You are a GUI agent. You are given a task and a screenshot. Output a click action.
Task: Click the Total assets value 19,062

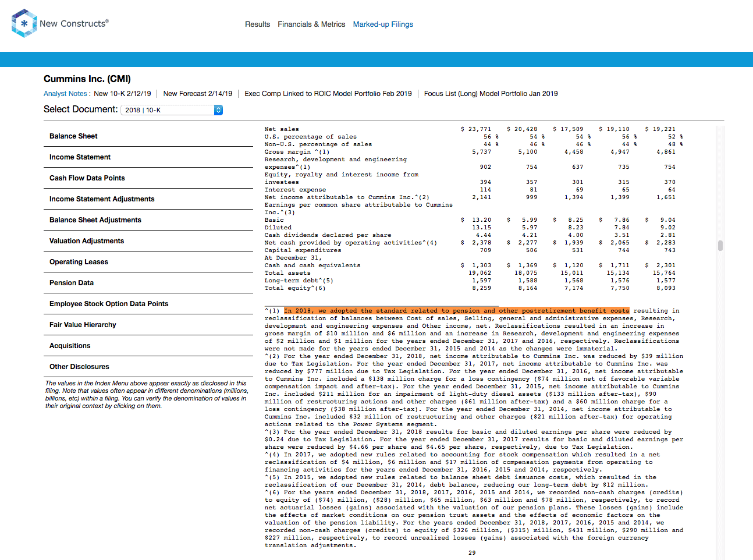tap(480, 273)
